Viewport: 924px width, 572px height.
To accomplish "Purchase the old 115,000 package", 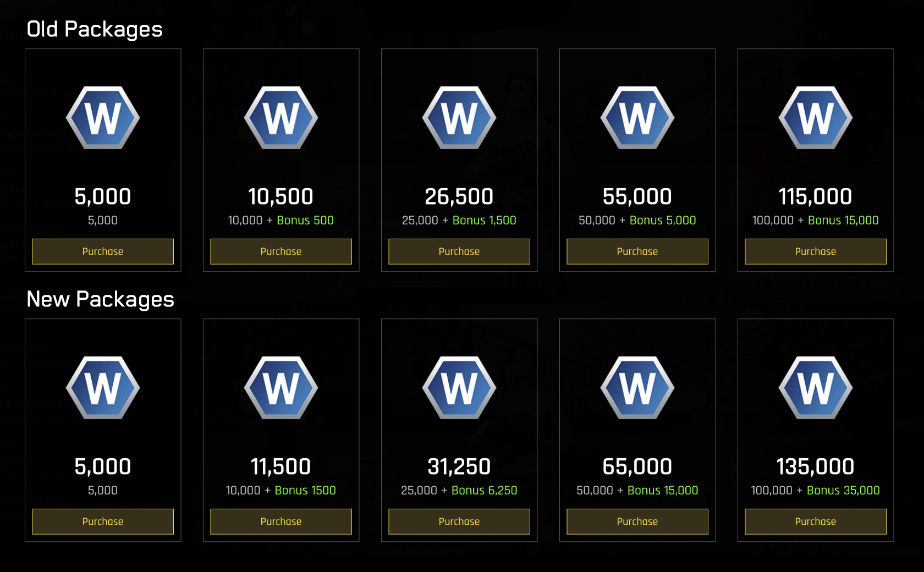I will [x=816, y=251].
